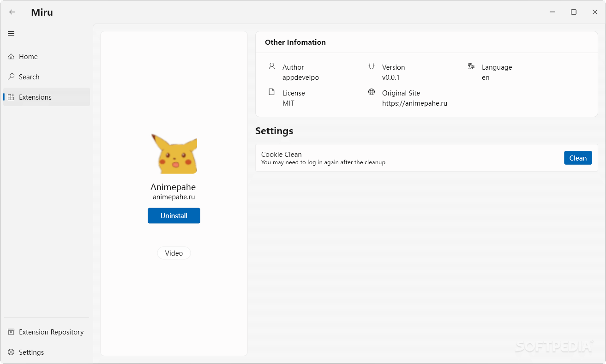Click the License document icon
The image size is (606, 364).
(x=272, y=92)
